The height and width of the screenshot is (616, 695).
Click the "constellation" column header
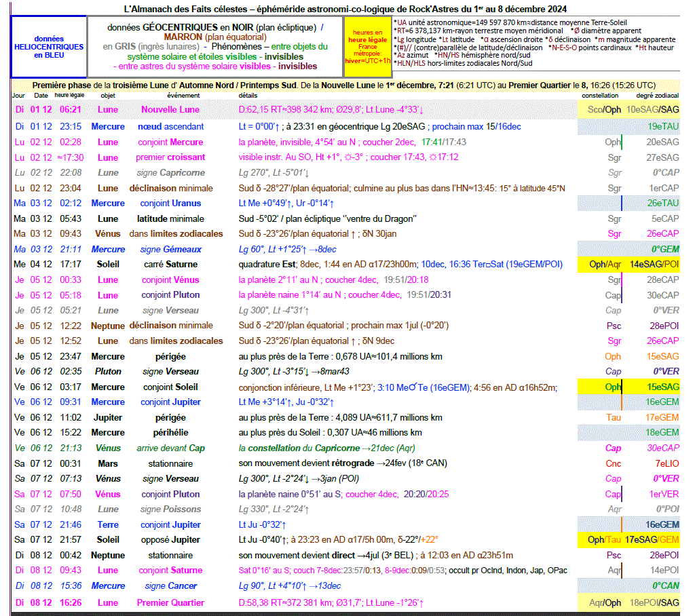point(600,95)
